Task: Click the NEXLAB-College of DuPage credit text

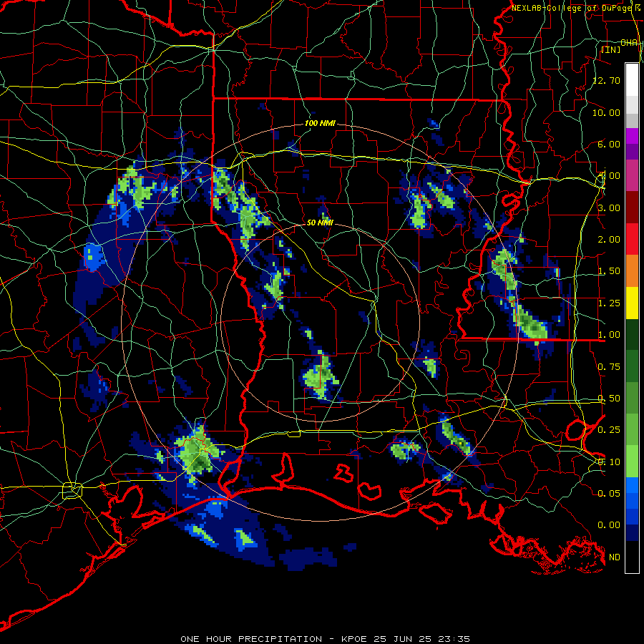Action: point(572,8)
